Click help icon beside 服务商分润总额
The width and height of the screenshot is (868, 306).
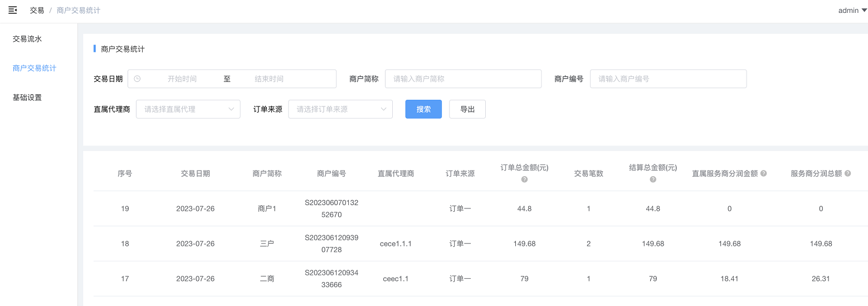click(x=847, y=173)
